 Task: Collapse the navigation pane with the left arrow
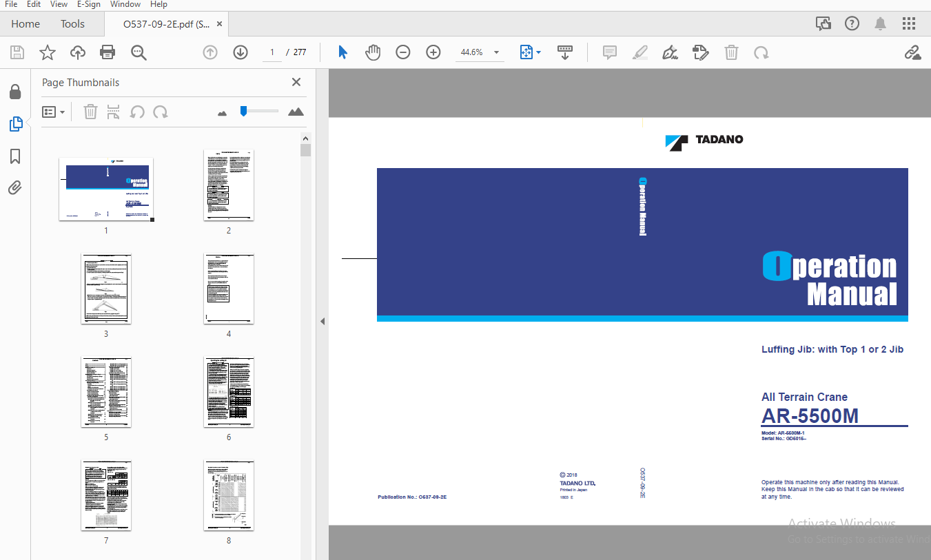pos(322,321)
